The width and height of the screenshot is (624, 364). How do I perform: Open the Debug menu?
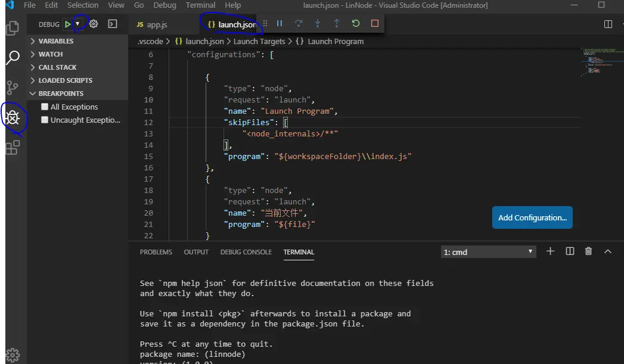tap(164, 5)
